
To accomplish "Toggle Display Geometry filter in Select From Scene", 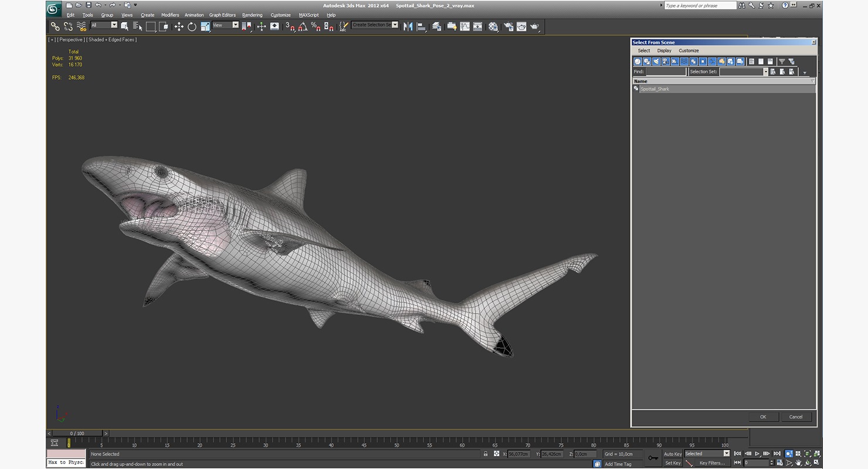I will coord(638,62).
